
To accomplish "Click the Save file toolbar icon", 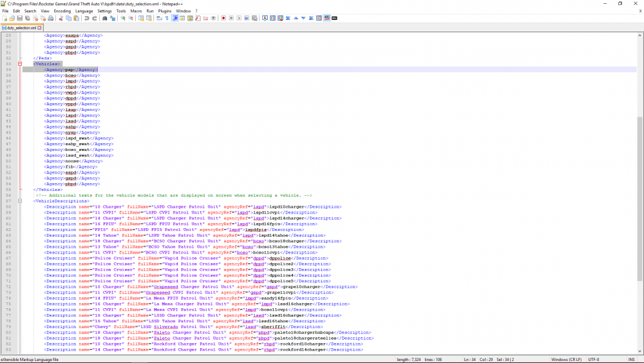I will (20, 18).
